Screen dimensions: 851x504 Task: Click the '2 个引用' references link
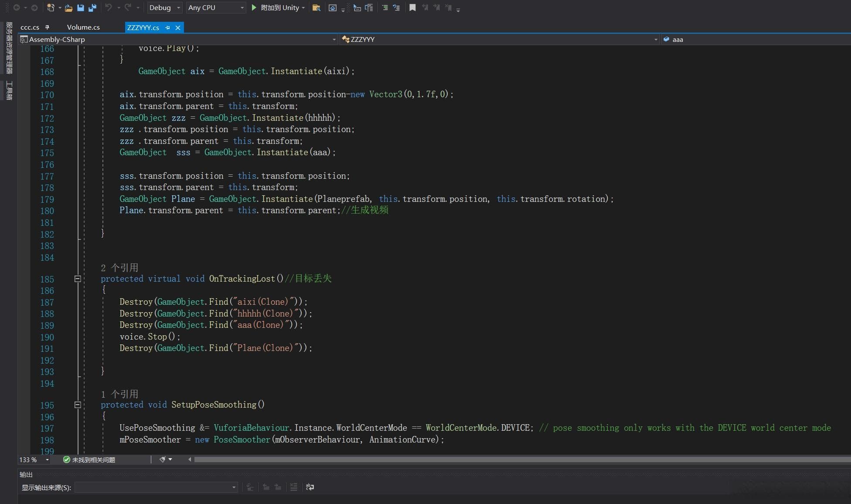click(x=119, y=268)
